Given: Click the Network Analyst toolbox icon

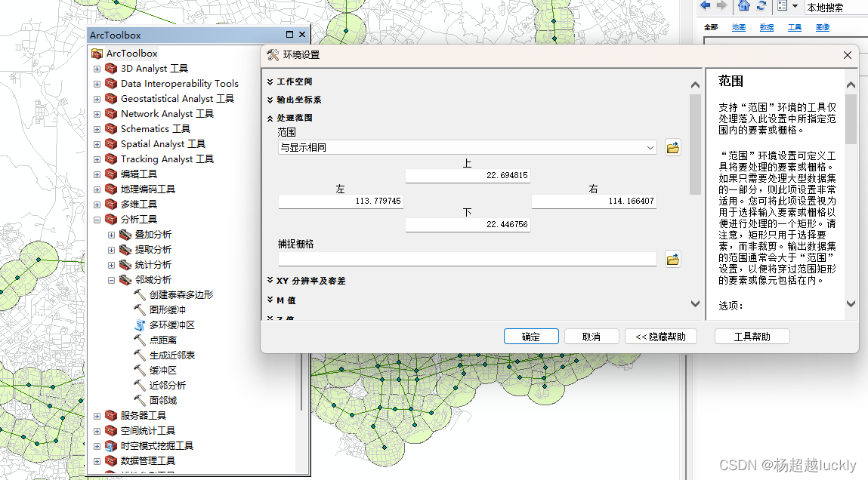Looking at the screenshot, I should tap(111, 113).
